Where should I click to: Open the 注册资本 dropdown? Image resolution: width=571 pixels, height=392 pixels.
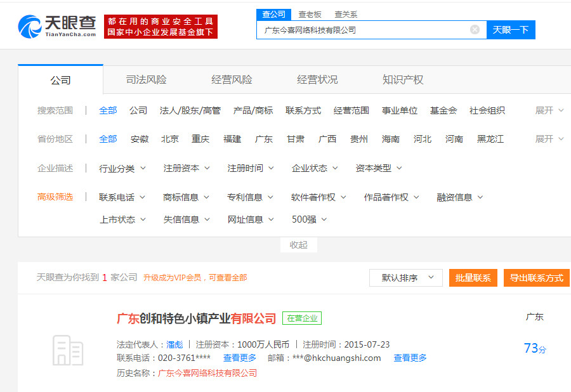click(187, 168)
